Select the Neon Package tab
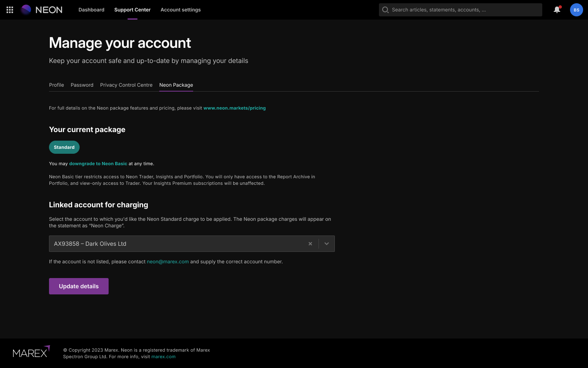Viewport: 588px width, 368px height. click(176, 85)
